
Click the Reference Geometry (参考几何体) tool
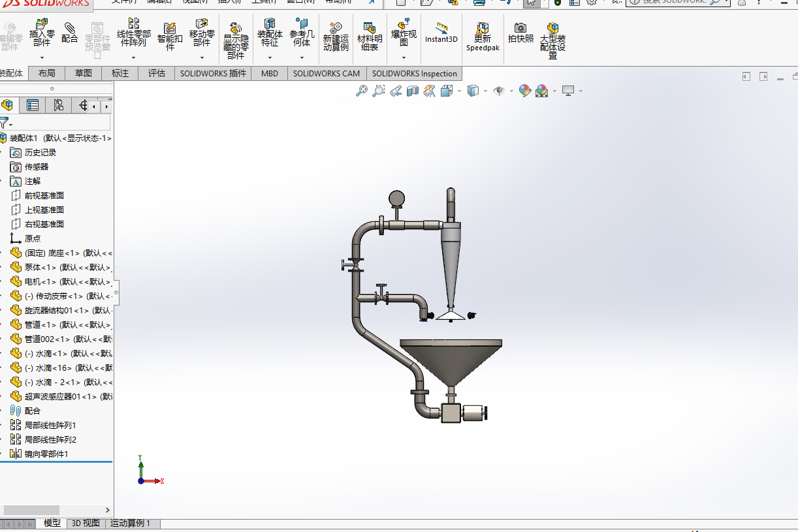pyautogui.click(x=302, y=33)
